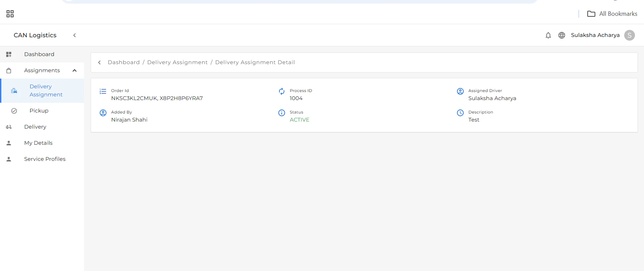Screen dimensions: 644x271
Task: Click assigned driver value Sulaksha Acharya
Action: tap(492, 98)
